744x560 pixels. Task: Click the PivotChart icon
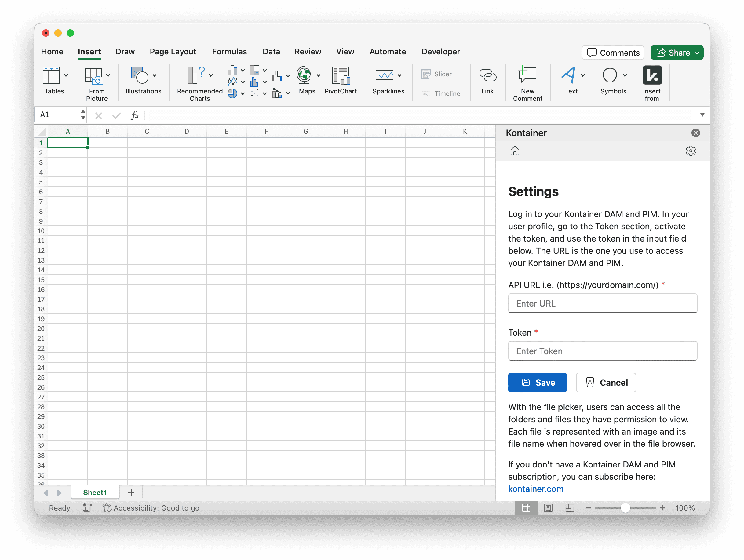[x=340, y=75]
